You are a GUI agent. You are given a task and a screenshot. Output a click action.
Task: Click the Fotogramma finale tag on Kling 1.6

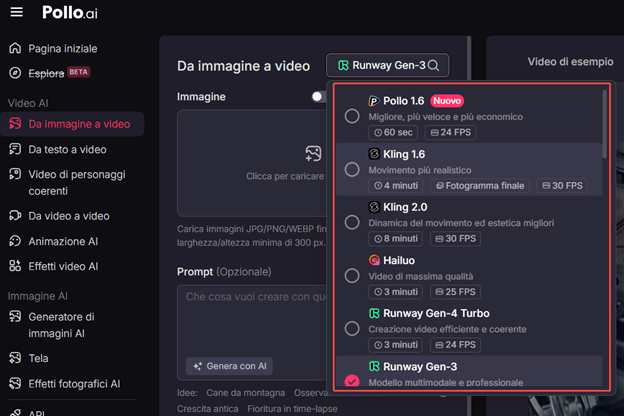tap(480, 186)
